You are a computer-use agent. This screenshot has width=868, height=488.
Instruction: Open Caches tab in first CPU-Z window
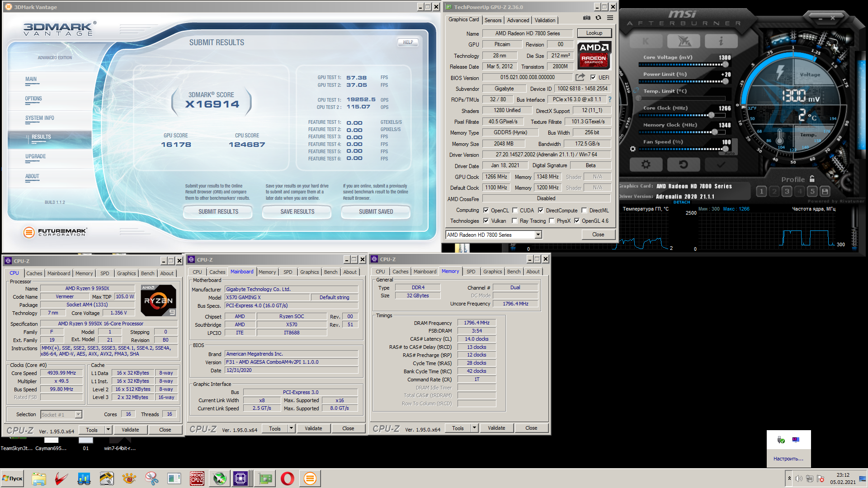34,273
